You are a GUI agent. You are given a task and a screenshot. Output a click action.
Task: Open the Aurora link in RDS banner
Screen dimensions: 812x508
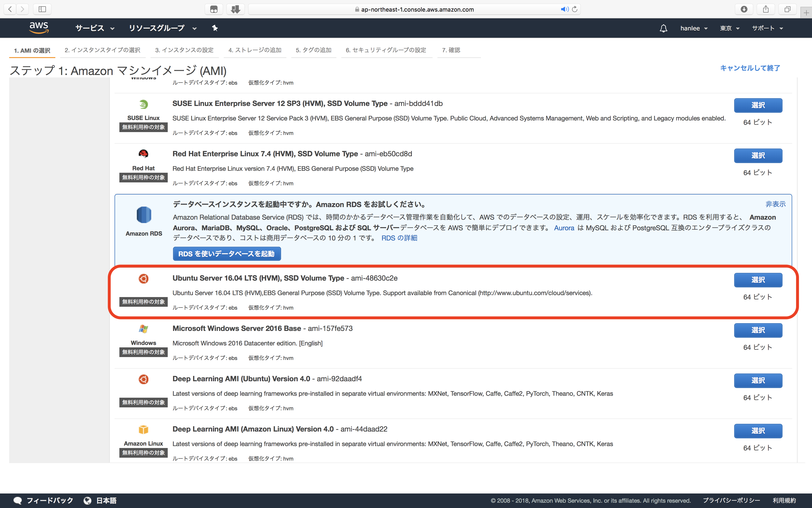pyautogui.click(x=564, y=228)
